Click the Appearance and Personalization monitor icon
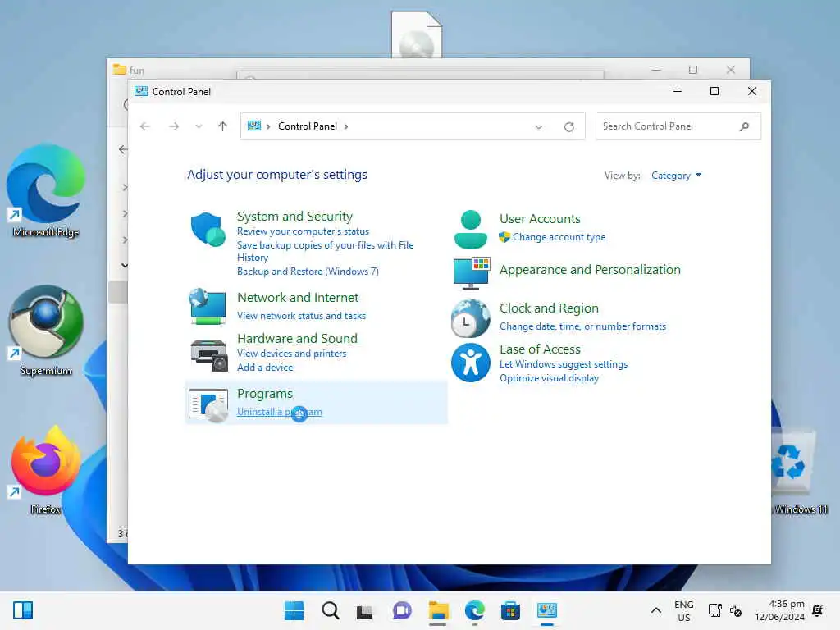840x630 pixels. pos(471,272)
